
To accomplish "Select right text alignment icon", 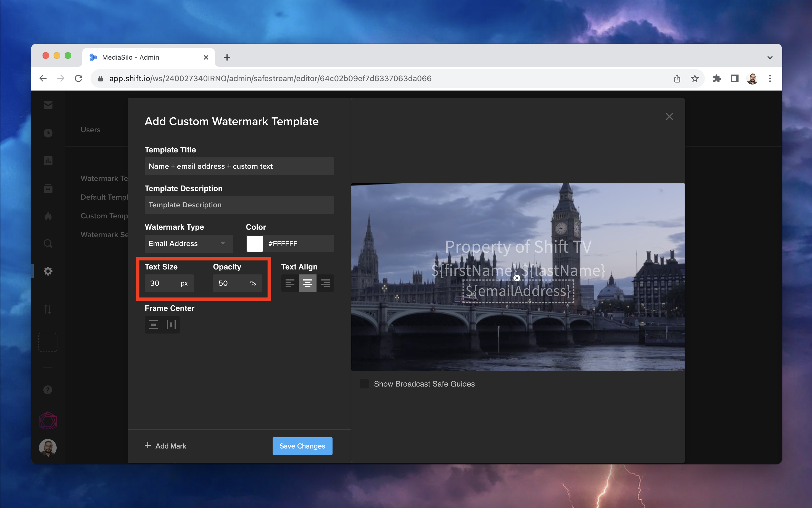I will (x=325, y=283).
